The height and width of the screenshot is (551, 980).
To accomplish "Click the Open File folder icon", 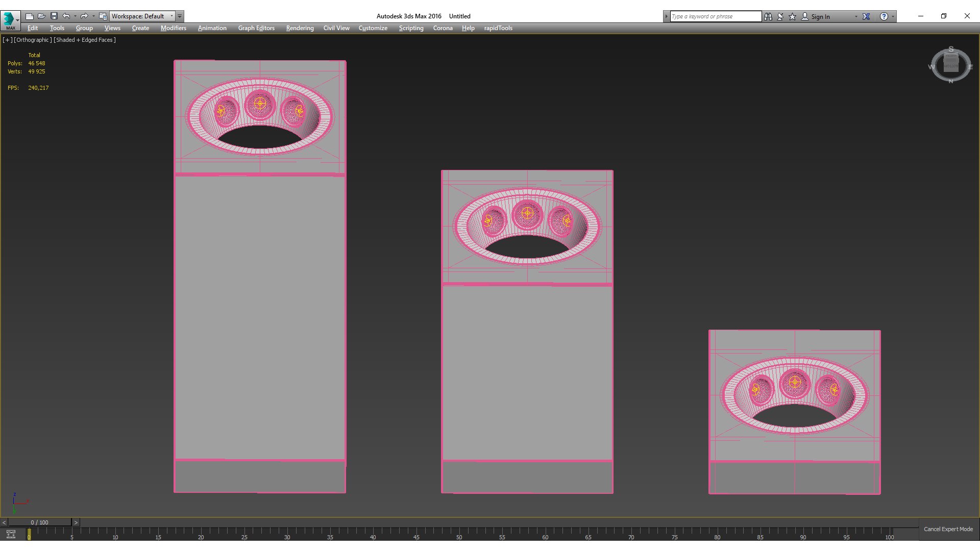I will click(42, 16).
